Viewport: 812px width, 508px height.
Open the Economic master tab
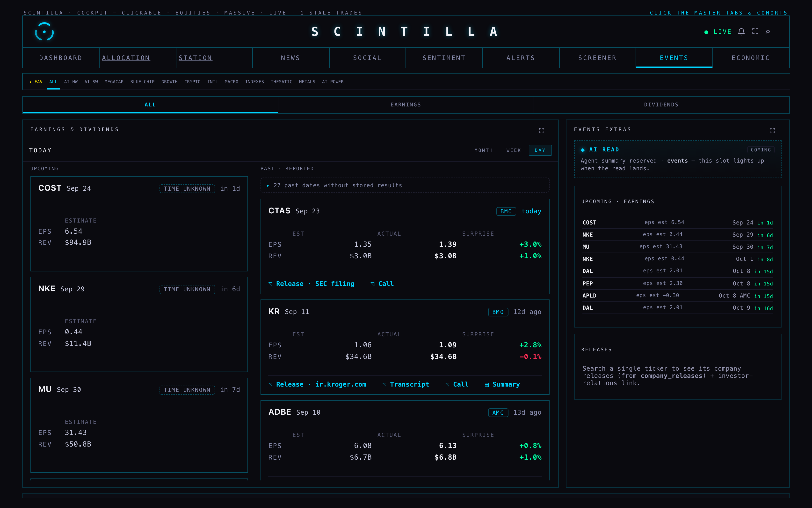click(751, 58)
